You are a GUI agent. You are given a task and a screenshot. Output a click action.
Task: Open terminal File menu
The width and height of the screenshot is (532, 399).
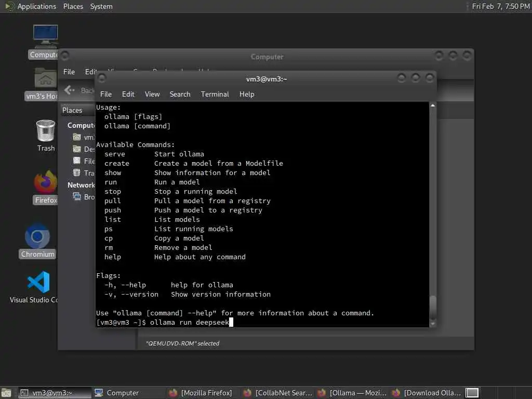106,95
